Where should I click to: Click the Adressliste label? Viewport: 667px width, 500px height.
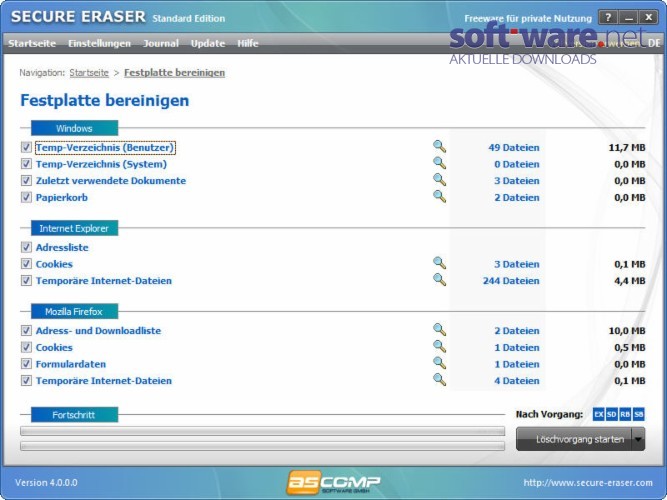pyautogui.click(x=62, y=248)
